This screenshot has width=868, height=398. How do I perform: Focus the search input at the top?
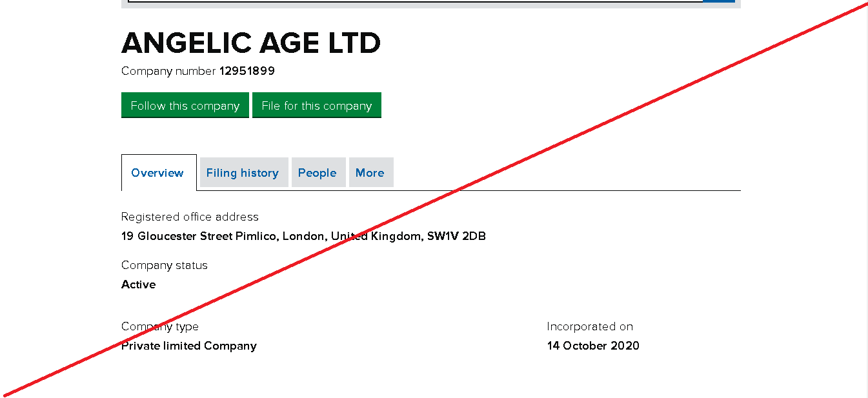point(413,1)
